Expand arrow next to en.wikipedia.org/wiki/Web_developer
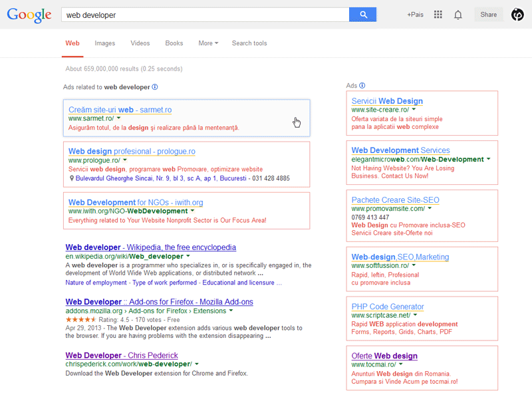Screen dimensions: 532x399 tap(188, 256)
